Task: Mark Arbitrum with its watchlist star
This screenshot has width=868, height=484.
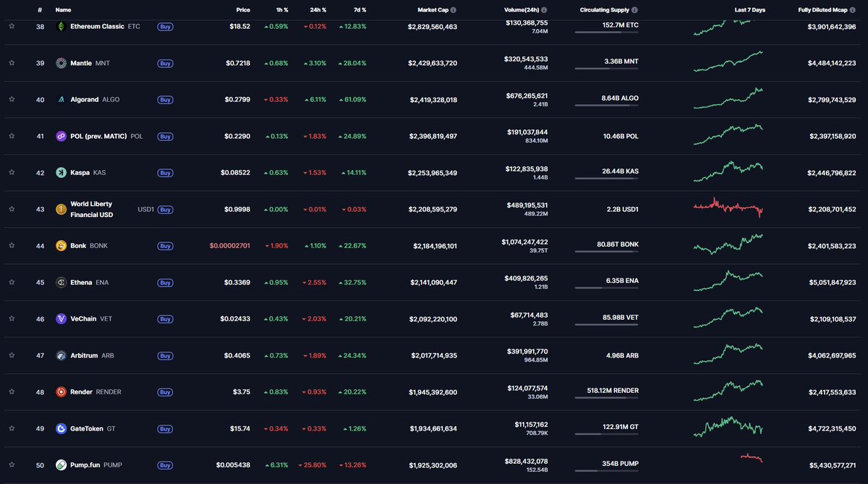Action: point(12,355)
